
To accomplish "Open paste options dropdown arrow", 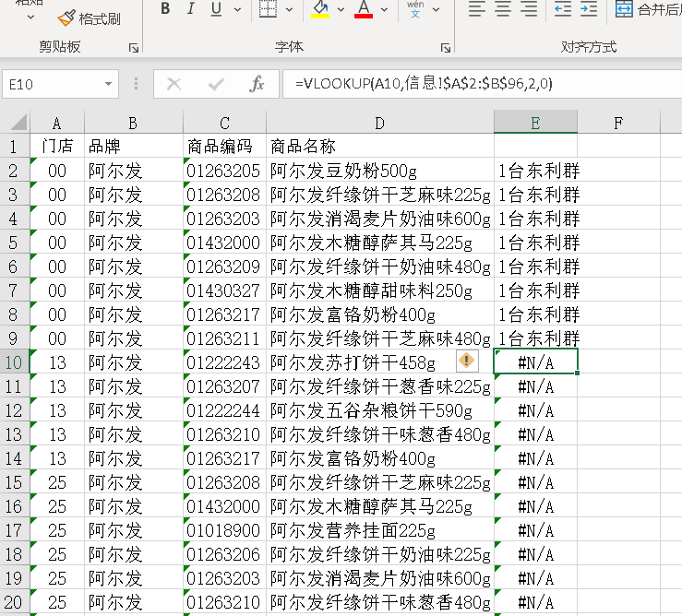I will coord(30,18).
